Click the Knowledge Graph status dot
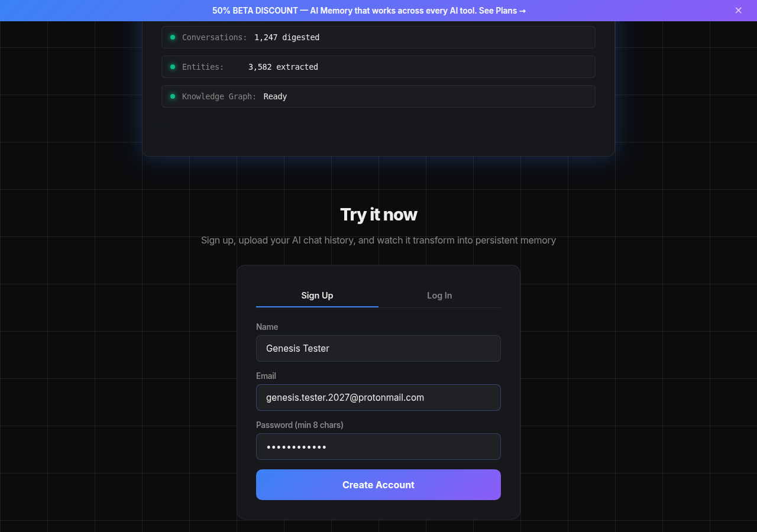 pos(173,96)
